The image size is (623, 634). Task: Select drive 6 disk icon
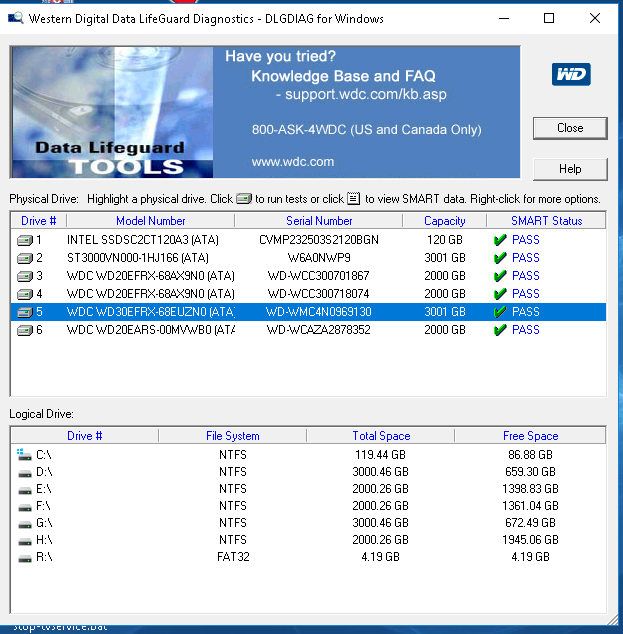pyautogui.click(x=25, y=330)
